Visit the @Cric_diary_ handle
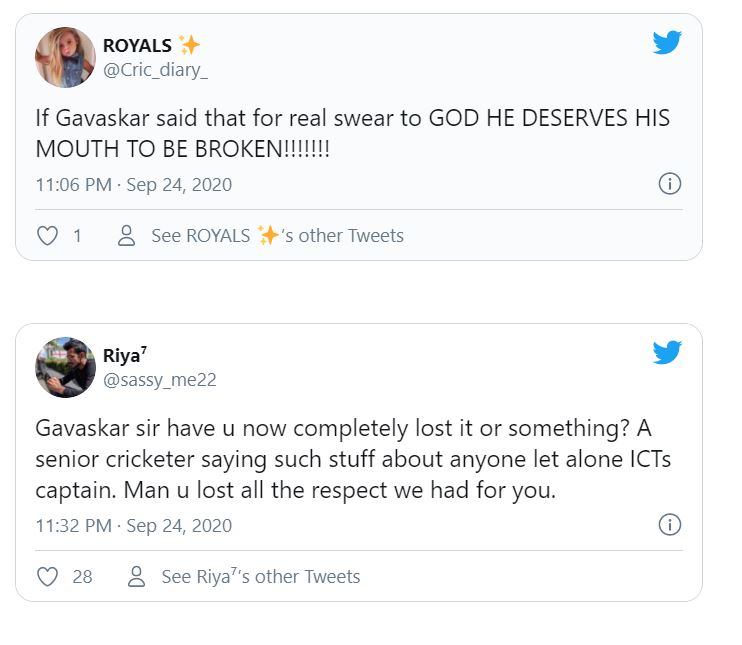 point(155,69)
